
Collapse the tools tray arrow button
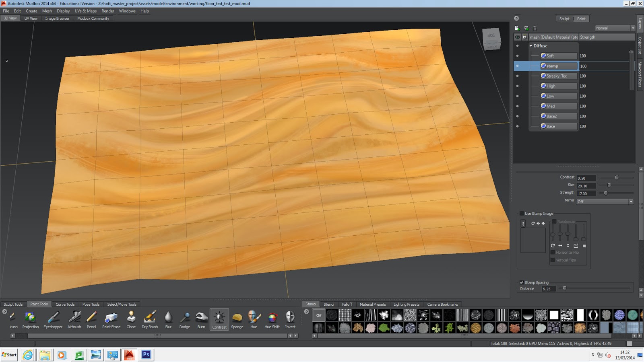(x=5, y=311)
